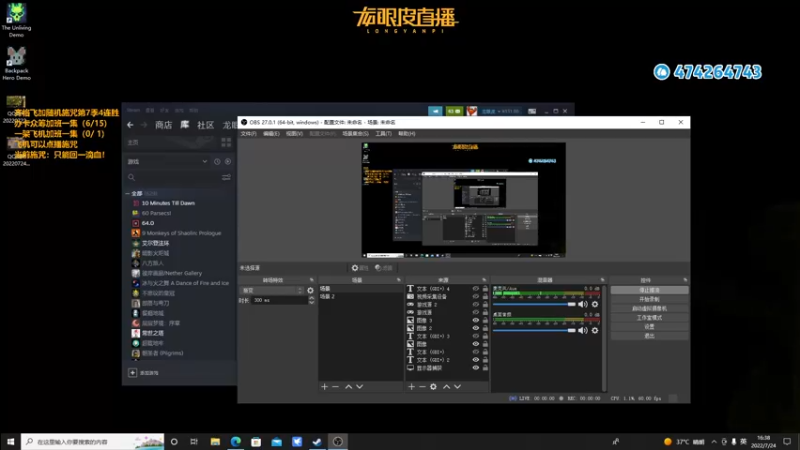Switch Steam library to grid view icon
Image resolution: width=800 pixels, height=450 pixels.
[x=226, y=142]
